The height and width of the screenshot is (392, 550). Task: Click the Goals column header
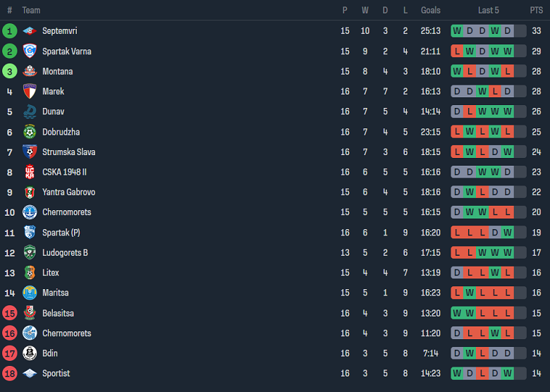pos(431,11)
